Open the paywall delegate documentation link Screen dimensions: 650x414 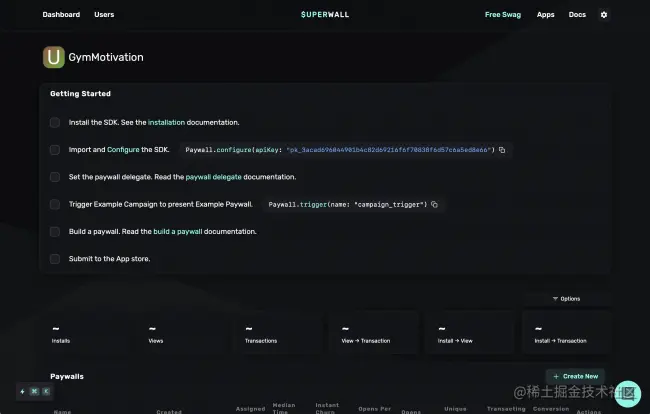coord(213,177)
